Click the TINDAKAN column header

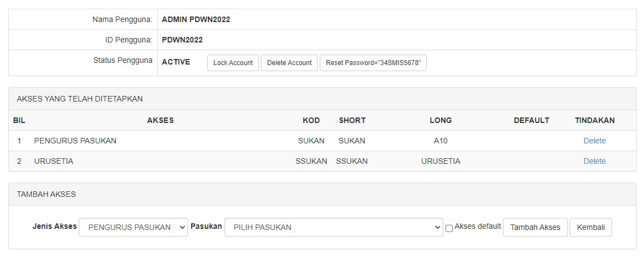coord(594,120)
